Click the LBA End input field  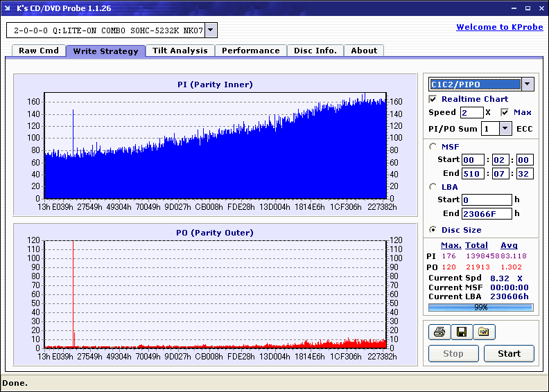click(x=487, y=213)
